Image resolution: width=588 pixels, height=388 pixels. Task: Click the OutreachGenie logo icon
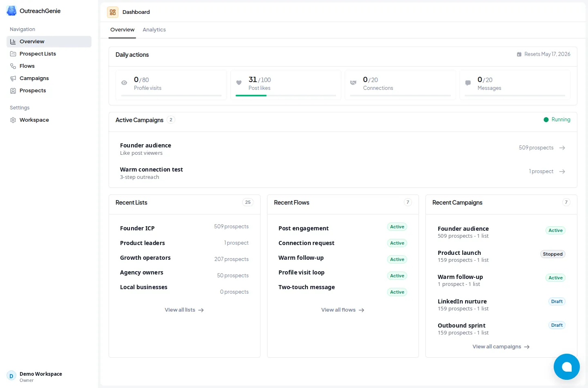tap(11, 11)
